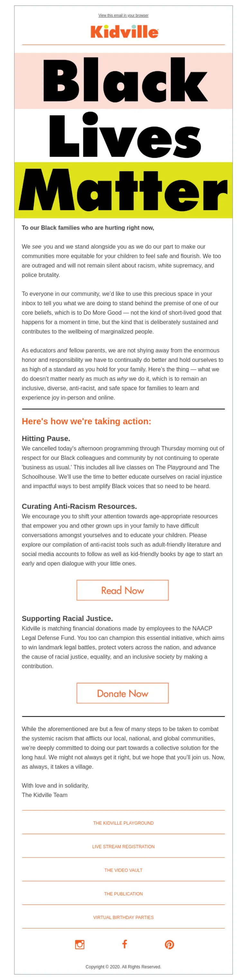Click the 'Here's how we're taking action' heading

(x=87, y=421)
